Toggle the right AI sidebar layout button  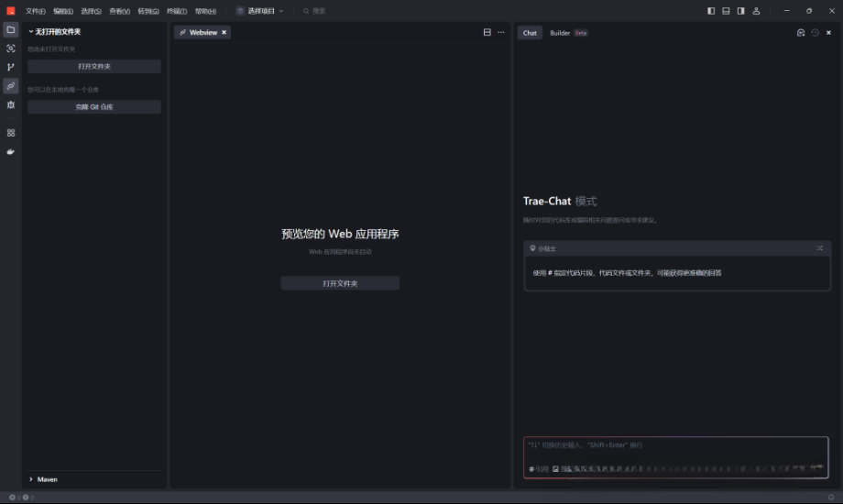(x=740, y=11)
